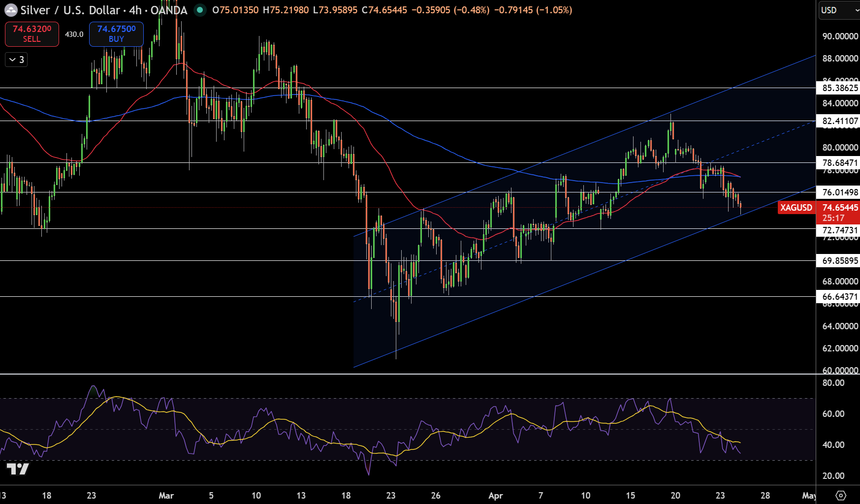The width and height of the screenshot is (860, 504).
Task: Click the SELL 74.63200 button
Action: point(32,34)
